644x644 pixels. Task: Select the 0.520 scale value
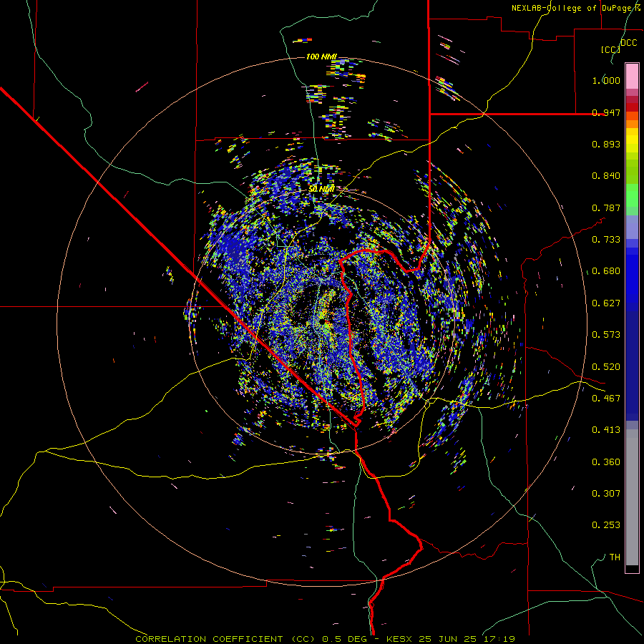click(x=606, y=367)
